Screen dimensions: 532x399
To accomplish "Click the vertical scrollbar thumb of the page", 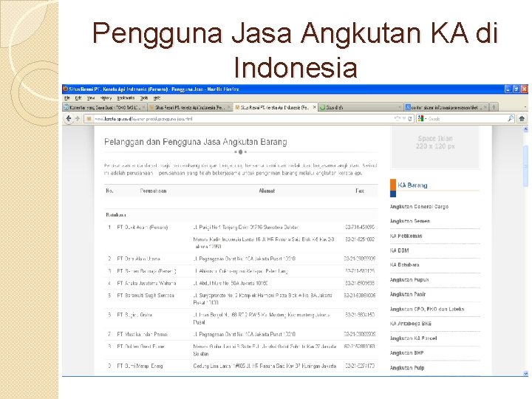I will click(x=525, y=166).
